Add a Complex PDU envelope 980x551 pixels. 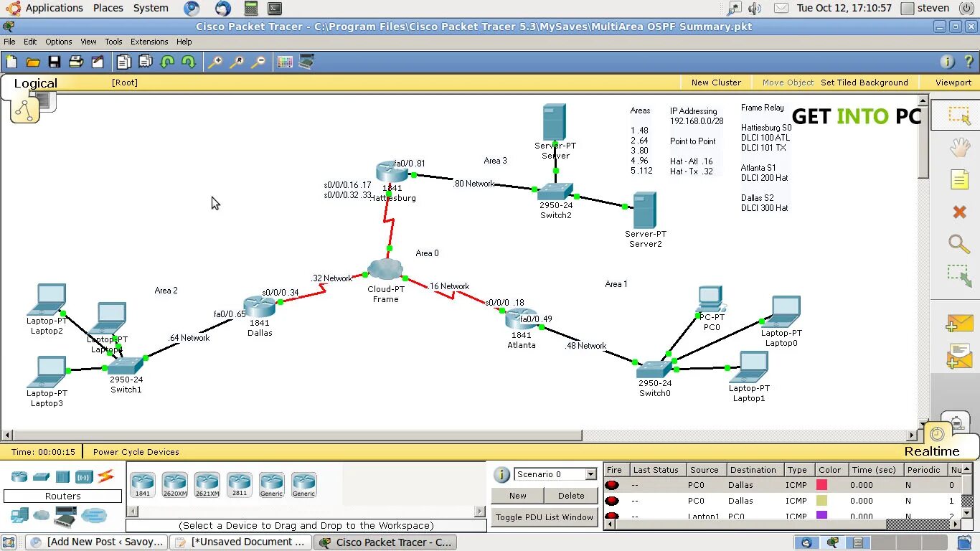tap(959, 357)
